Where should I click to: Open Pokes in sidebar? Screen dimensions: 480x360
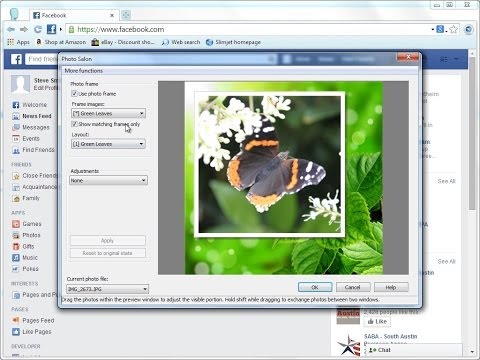pos(25,269)
